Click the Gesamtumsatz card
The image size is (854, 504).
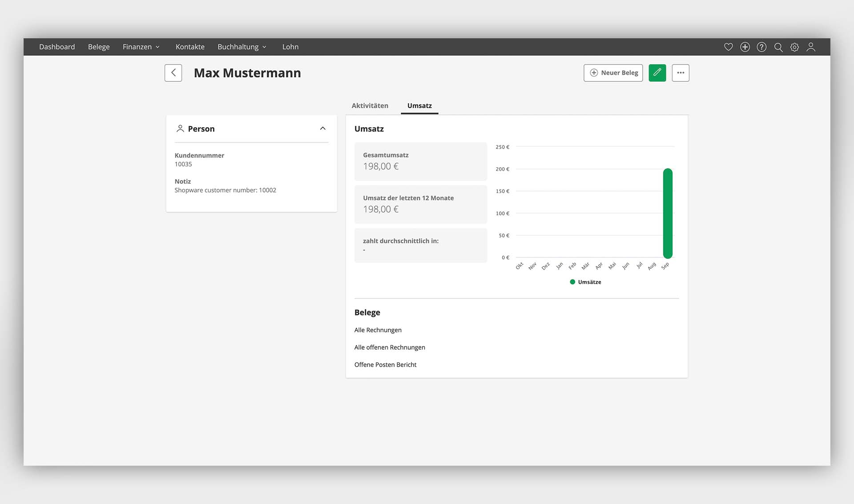[x=421, y=161]
